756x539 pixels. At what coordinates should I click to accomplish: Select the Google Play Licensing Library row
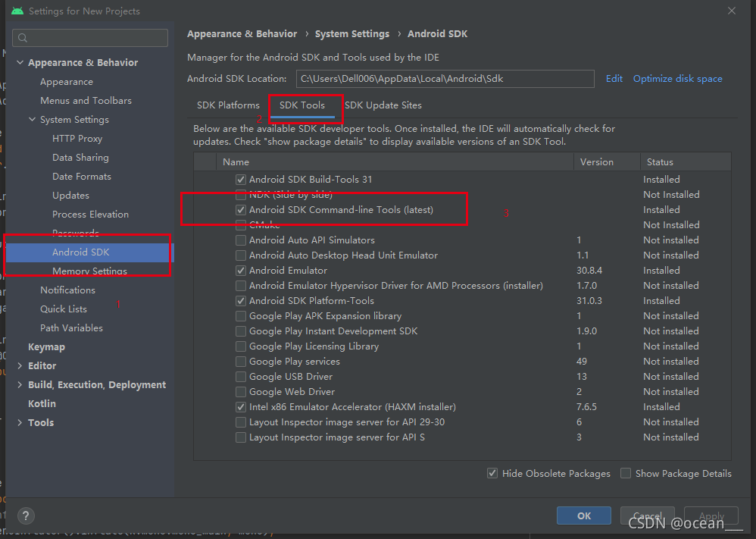point(462,346)
